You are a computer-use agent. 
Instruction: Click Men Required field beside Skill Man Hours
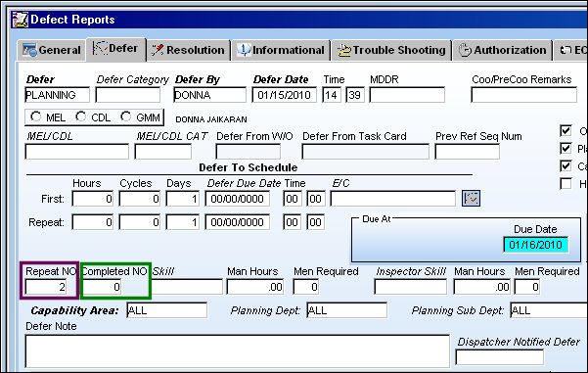click(x=306, y=287)
